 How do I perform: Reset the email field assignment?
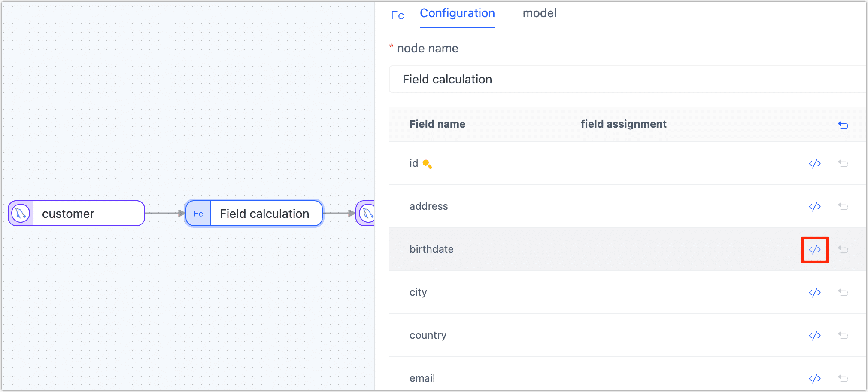pyautogui.click(x=843, y=379)
